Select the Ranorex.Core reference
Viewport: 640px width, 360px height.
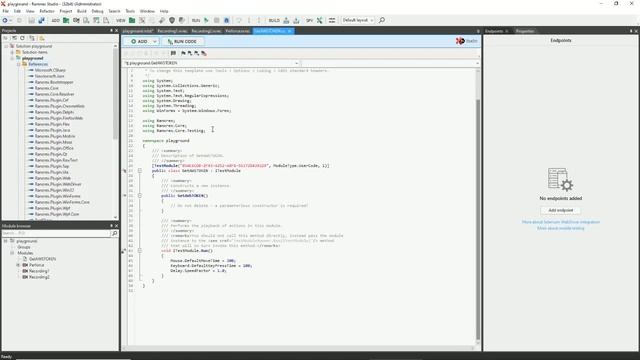click(x=47, y=88)
